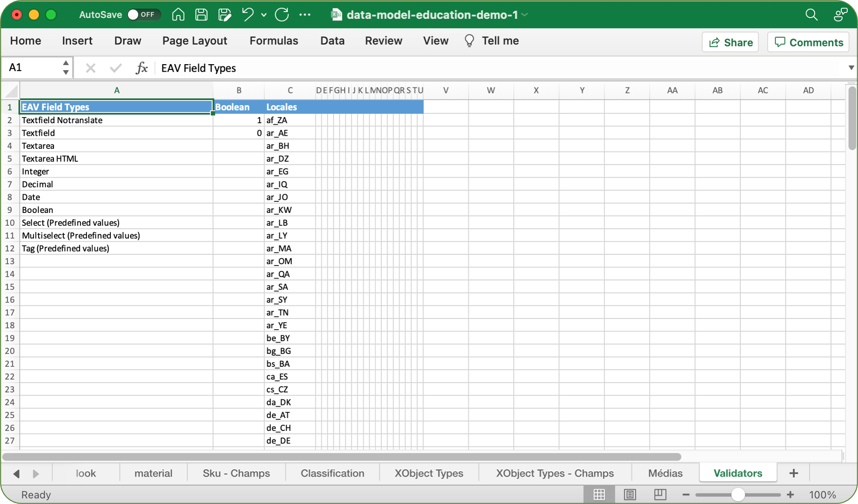Screen dimensions: 858x504
Task: Switch to XObject Types - Champs sheet tab
Action: pyautogui.click(x=555, y=473)
